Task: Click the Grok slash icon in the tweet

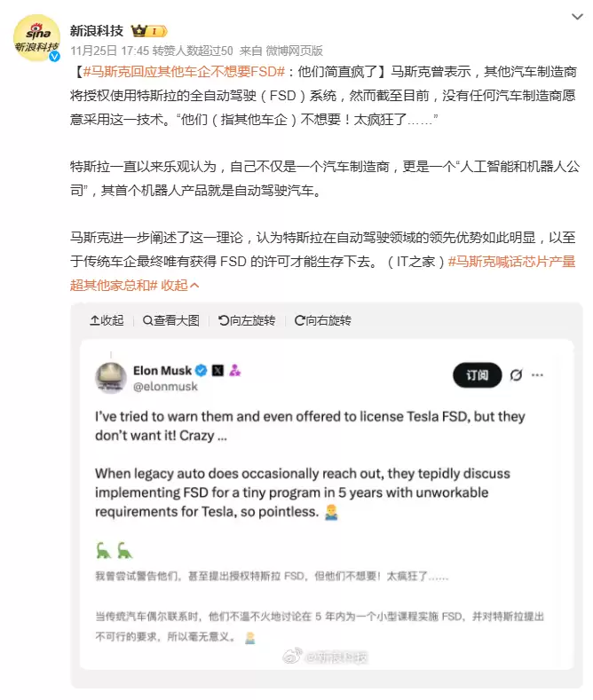Action: [x=516, y=375]
